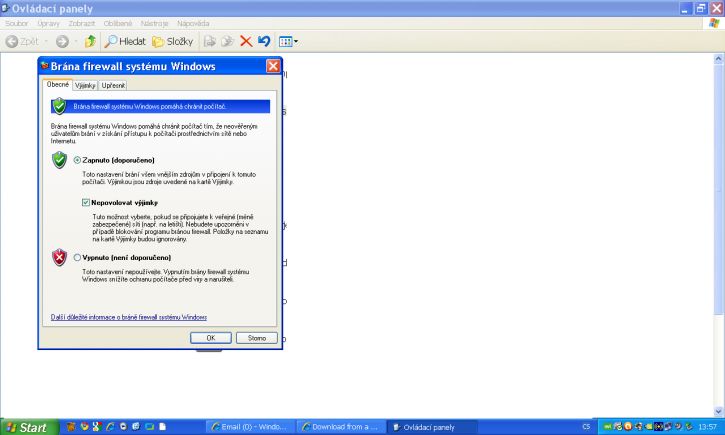Go up one folder level icon
Image resolution: width=725 pixels, height=435 pixels.
point(90,42)
